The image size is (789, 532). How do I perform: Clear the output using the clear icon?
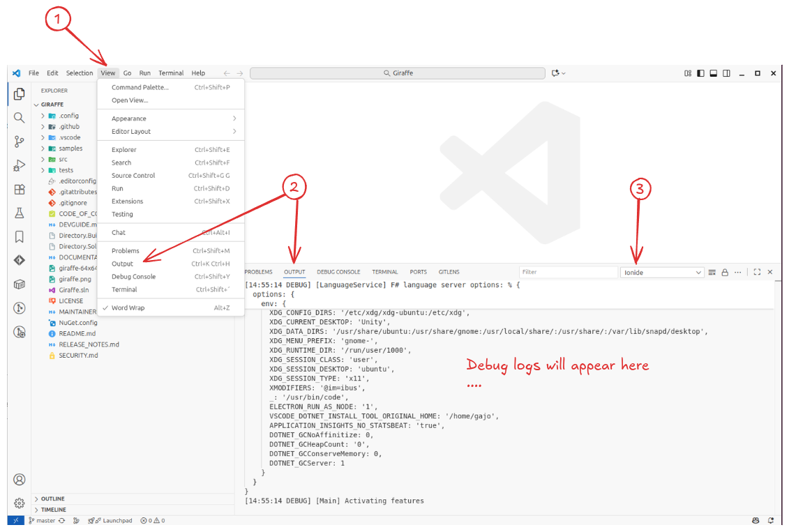712,273
